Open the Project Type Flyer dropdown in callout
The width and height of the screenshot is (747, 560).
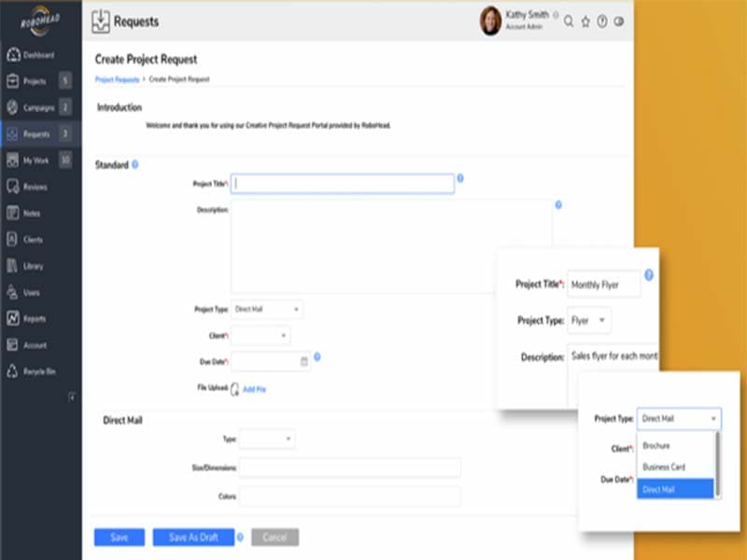[589, 320]
